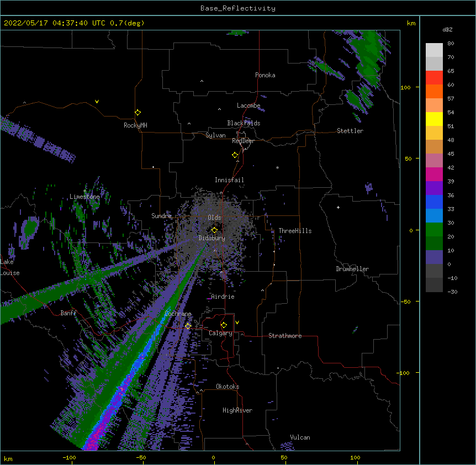The image size is (476, 465).
Task: Select the light gray 70-80 dBZ color swatch
Action: pos(434,50)
